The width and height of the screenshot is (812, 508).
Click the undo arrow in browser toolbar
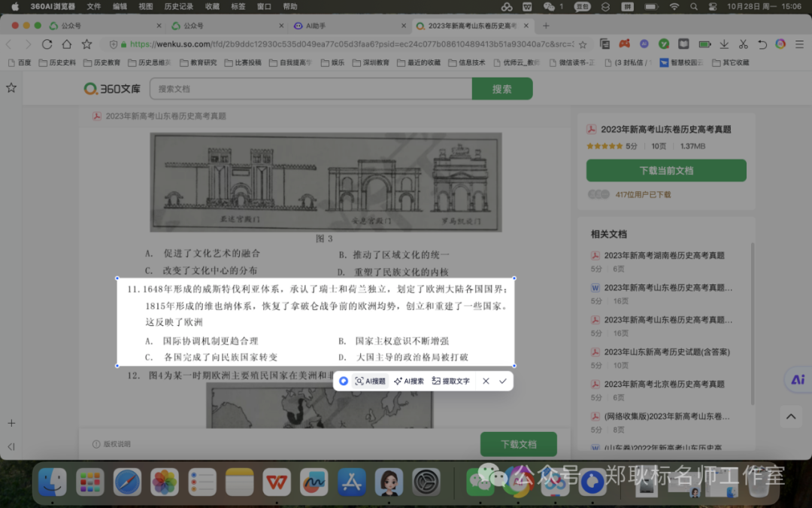click(x=762, y=44)
